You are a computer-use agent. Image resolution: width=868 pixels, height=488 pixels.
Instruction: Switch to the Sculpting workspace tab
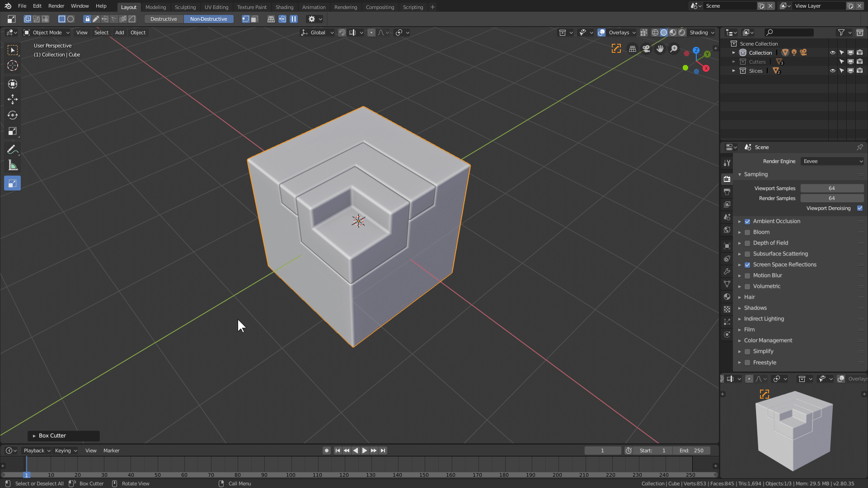point(185,7)
